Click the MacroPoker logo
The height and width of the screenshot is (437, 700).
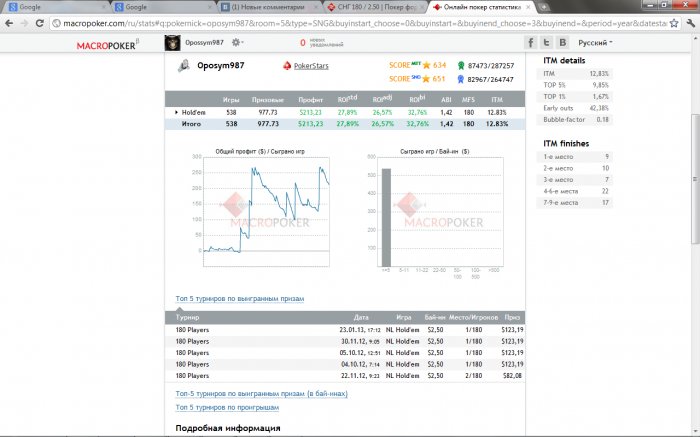[107, 44]
